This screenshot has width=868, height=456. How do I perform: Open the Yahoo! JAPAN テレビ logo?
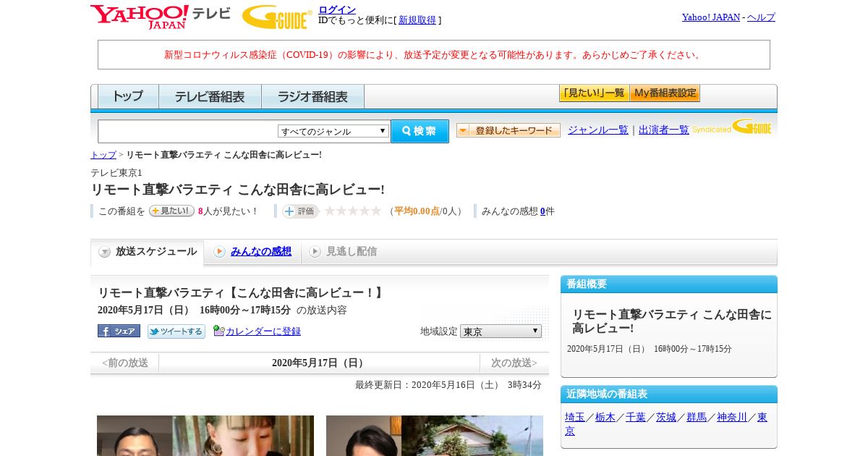[x=160, y=17]
